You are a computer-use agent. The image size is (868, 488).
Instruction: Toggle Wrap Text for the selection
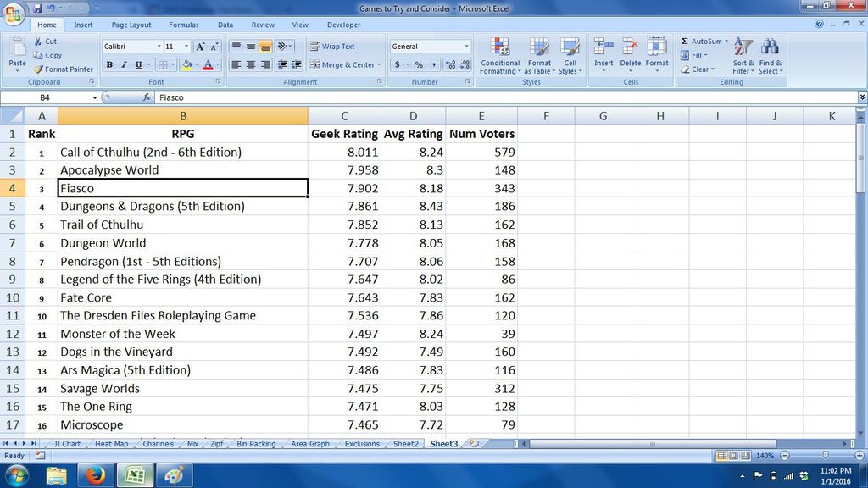click(339, 46)
